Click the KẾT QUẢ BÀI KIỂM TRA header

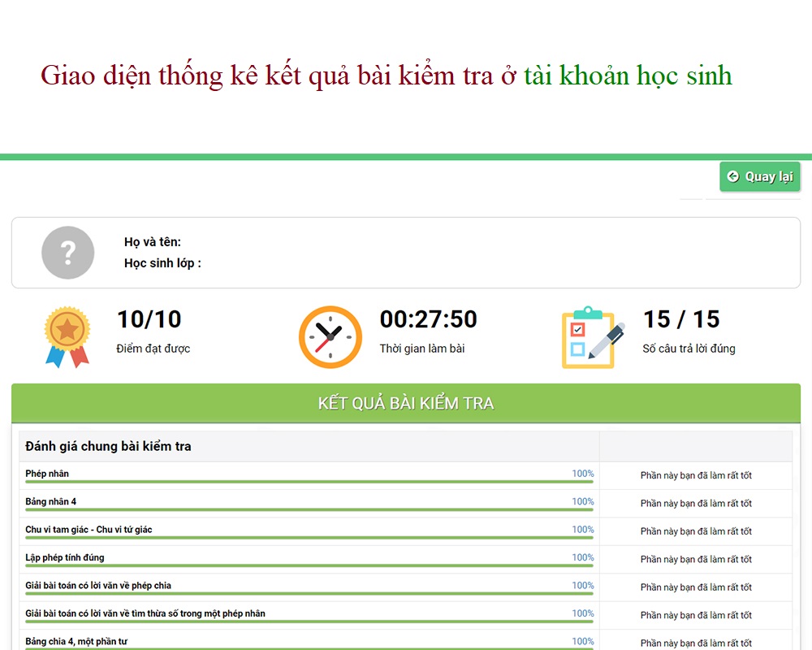[405, 404]
